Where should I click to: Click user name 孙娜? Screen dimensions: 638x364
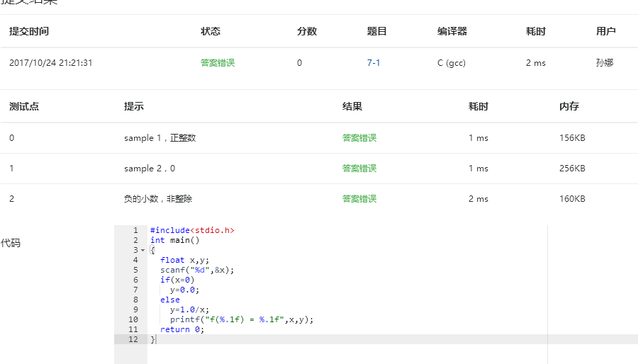(x=605, y=63)
